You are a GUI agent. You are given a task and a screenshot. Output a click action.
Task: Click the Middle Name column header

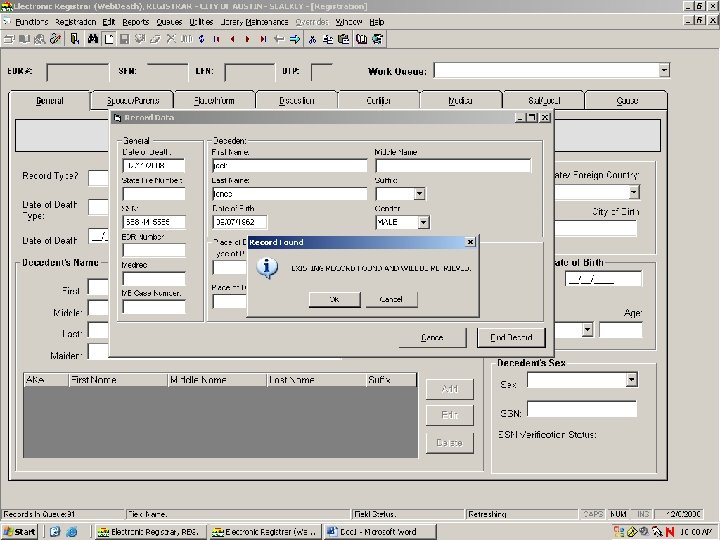(217, 380)
